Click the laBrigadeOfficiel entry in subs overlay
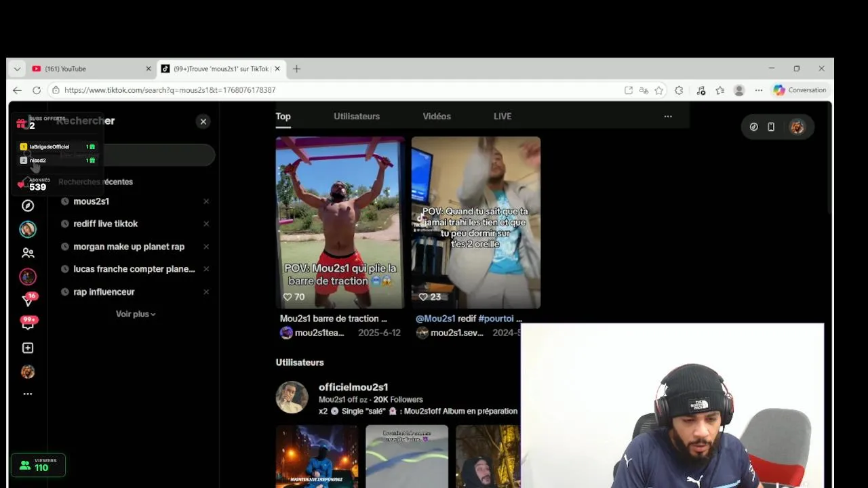The height and width of the screenshot is (488, 868). (57, 146)
